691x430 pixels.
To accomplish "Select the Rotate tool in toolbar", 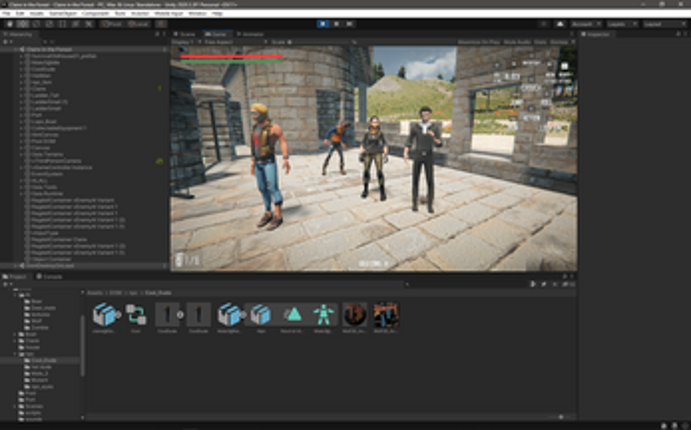I will pyautogui.click(x=36, y=24).
